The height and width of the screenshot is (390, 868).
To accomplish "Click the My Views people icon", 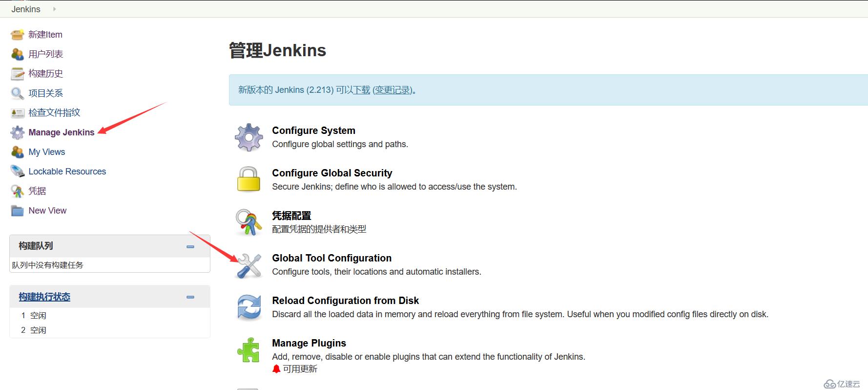I will point(18,152).
